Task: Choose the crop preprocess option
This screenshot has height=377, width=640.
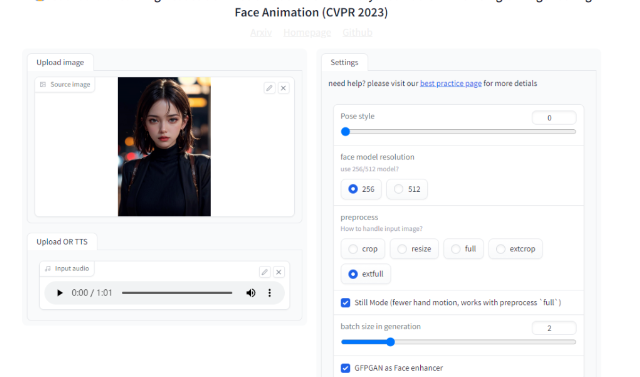Action: coord(363,249)
